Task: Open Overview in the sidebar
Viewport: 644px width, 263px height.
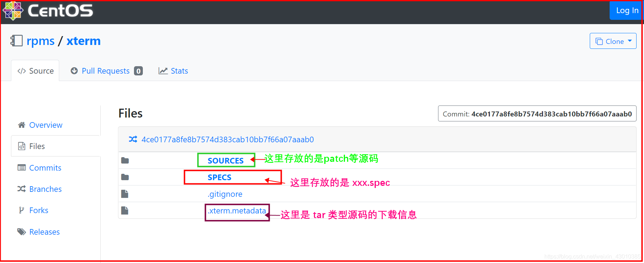Action: (45, 125)
